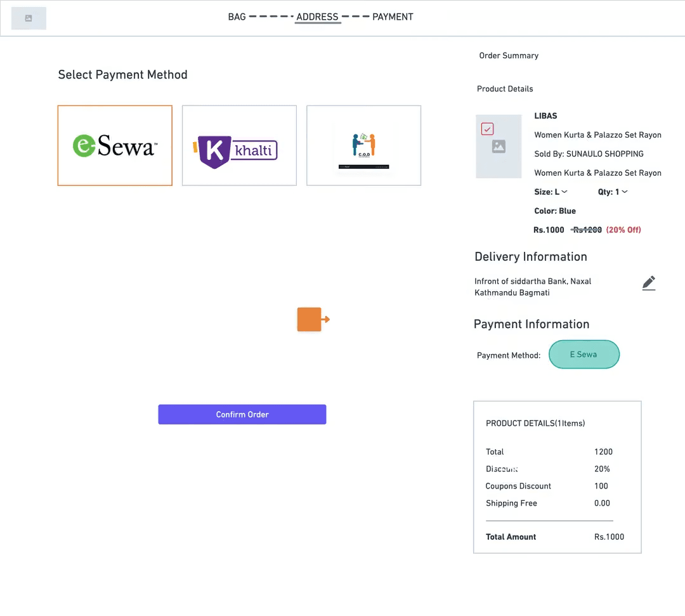
Task: Click 'Sold By: SUNAULO SHOPPING' text
Action: (x=589, y=154)
